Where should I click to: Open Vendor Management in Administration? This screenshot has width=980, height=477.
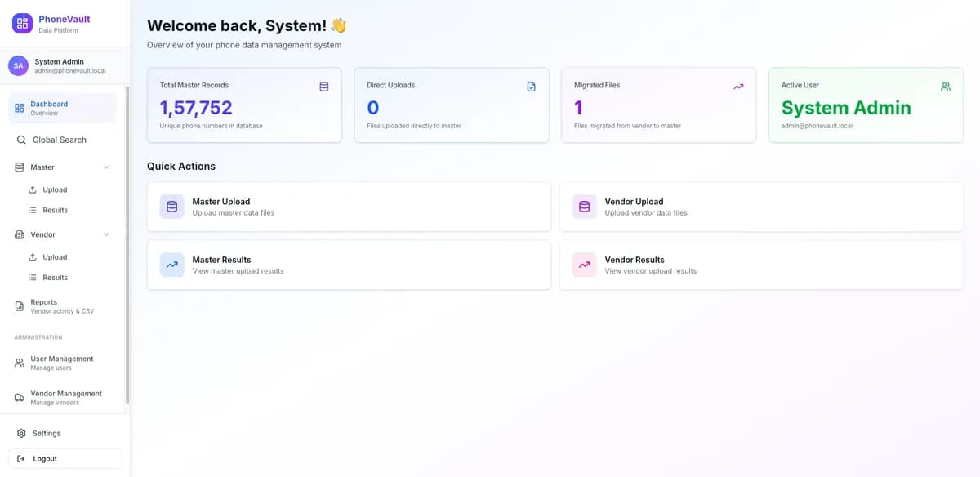tap(62, 398)
